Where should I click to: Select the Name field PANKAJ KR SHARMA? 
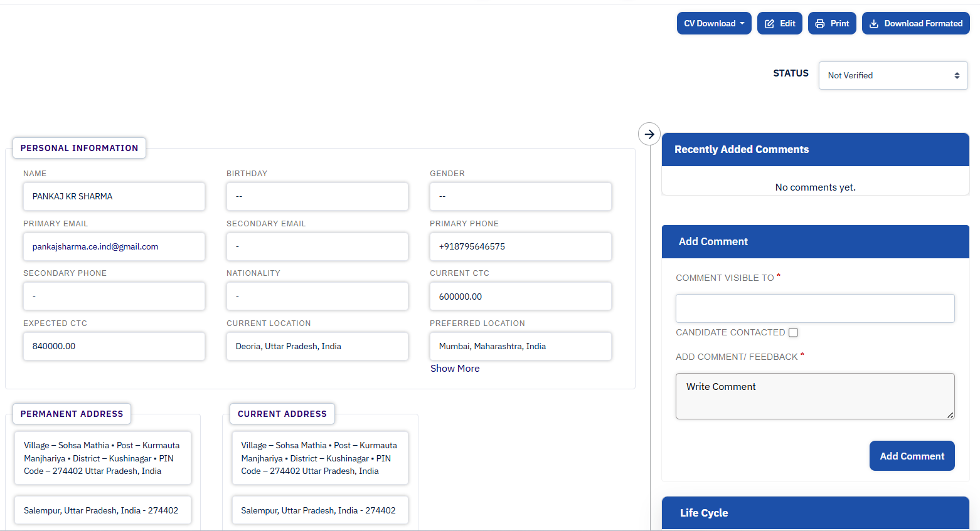114,196
